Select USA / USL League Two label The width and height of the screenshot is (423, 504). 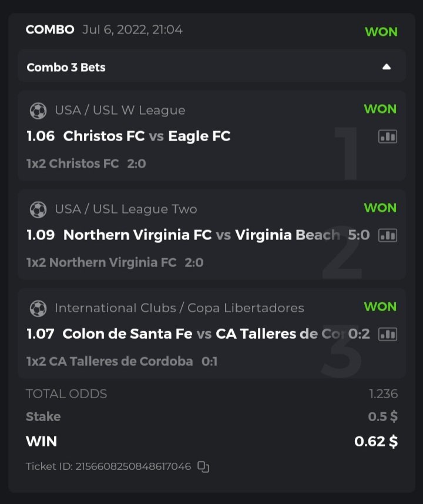(x=126, y=209)
